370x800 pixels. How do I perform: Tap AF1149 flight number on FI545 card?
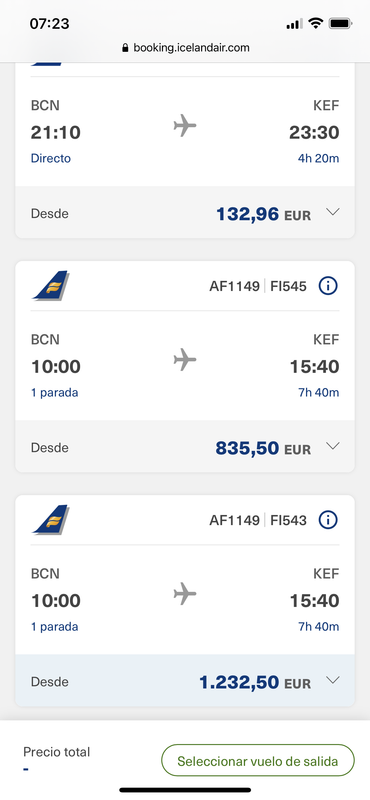coord(234,287)
